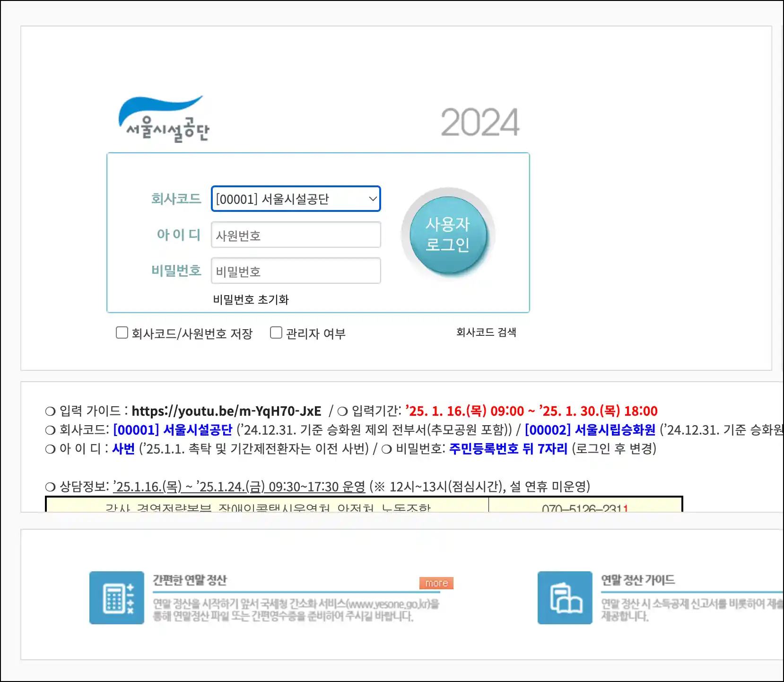Click the 연말 정산 가이드 document icon

point(565,598)
